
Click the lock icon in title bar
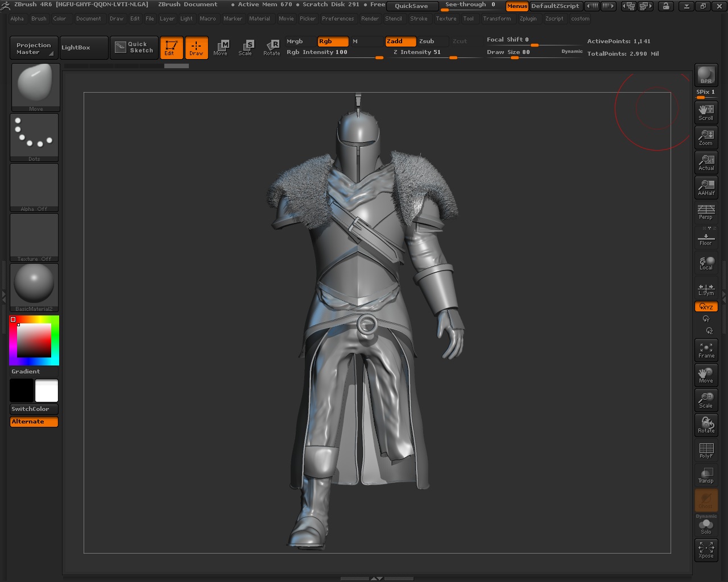pos(666,6)
